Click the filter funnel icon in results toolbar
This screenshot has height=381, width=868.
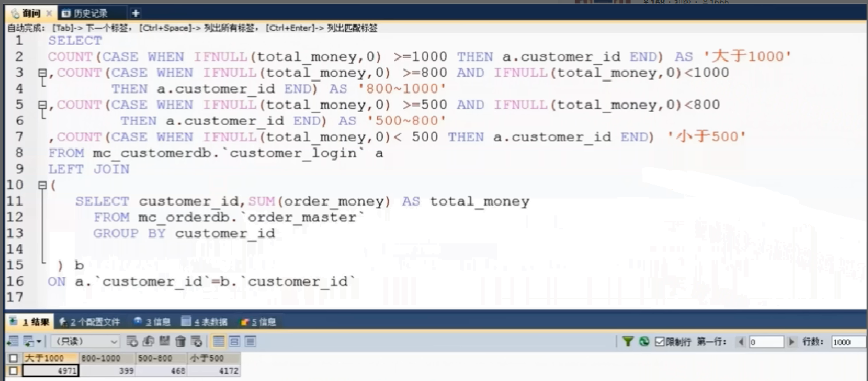click(629, 342)
